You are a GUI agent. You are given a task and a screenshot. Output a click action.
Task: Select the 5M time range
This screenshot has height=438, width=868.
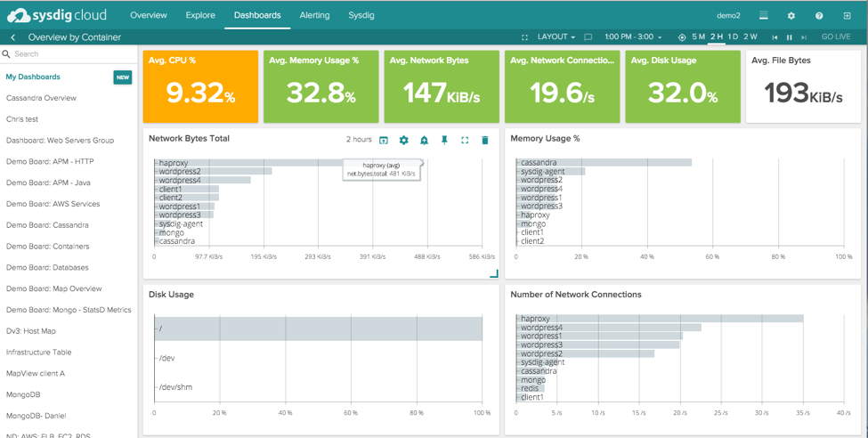[x=698, y=37]
